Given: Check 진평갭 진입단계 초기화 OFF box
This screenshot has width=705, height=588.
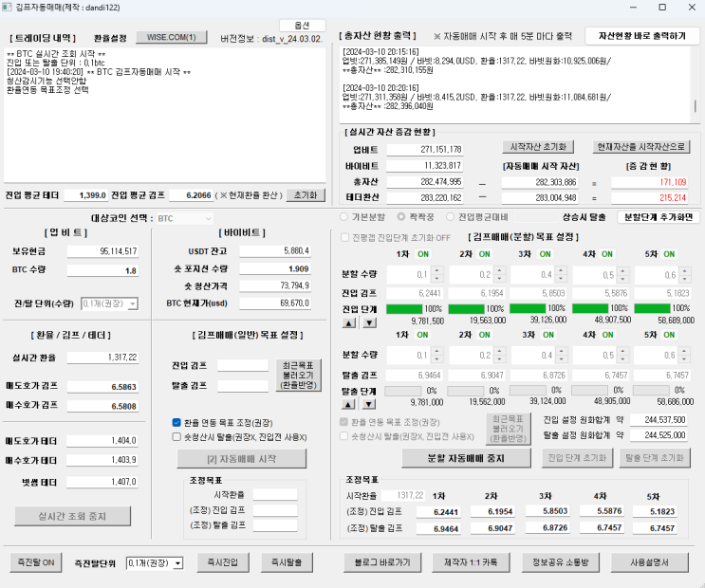Looking at the screenshot, I should 344,237.
